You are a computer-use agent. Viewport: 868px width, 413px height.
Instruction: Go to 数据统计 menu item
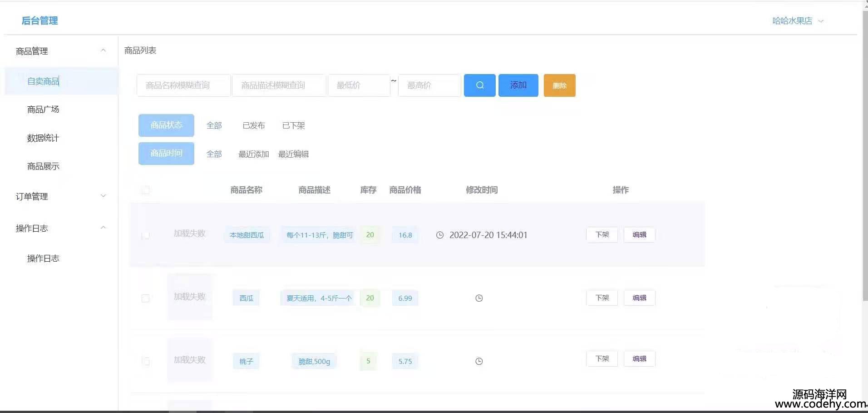(43, 138)
